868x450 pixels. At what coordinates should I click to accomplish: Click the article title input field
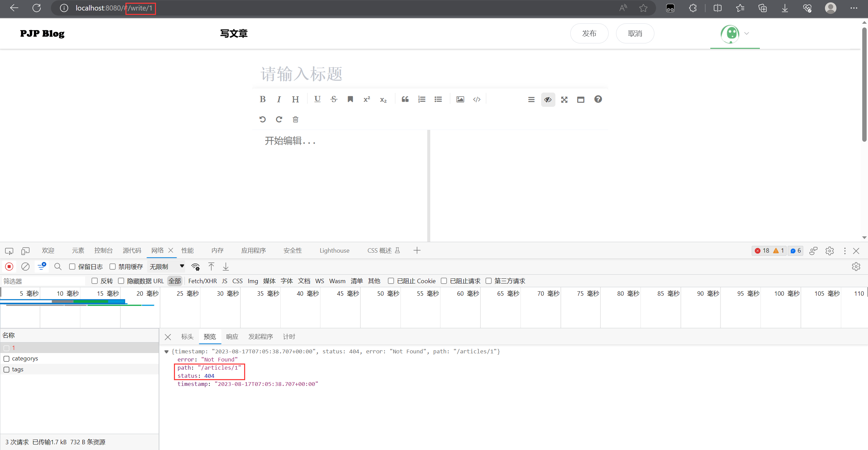(x=373, y=74)
